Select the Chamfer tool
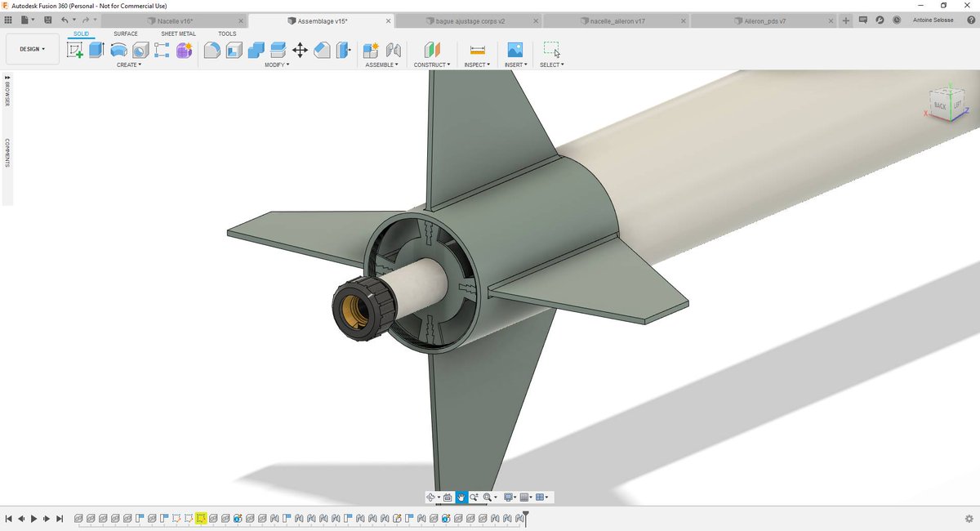 click(x=322, y=50)
